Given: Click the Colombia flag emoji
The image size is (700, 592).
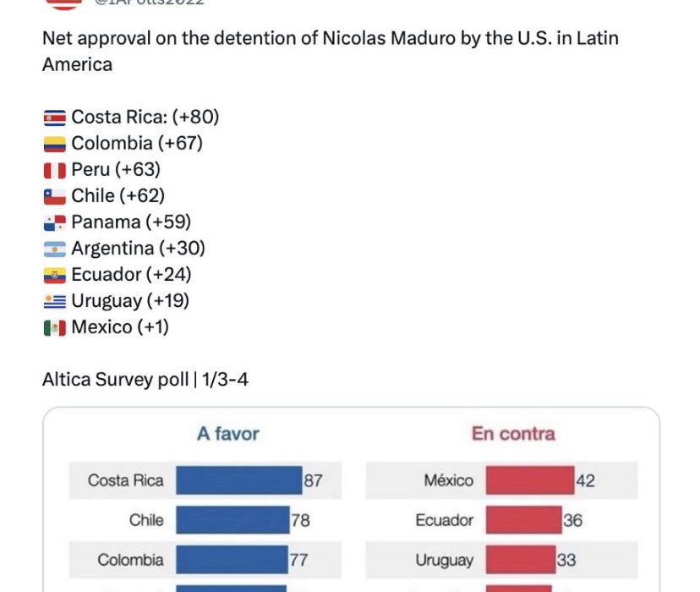Looking at the screenshot, I should pyautogui.click(x=54, y=144).
